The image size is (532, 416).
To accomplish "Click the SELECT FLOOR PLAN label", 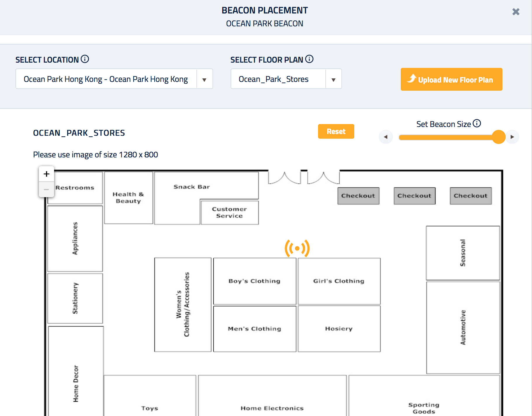I will 267,60.
